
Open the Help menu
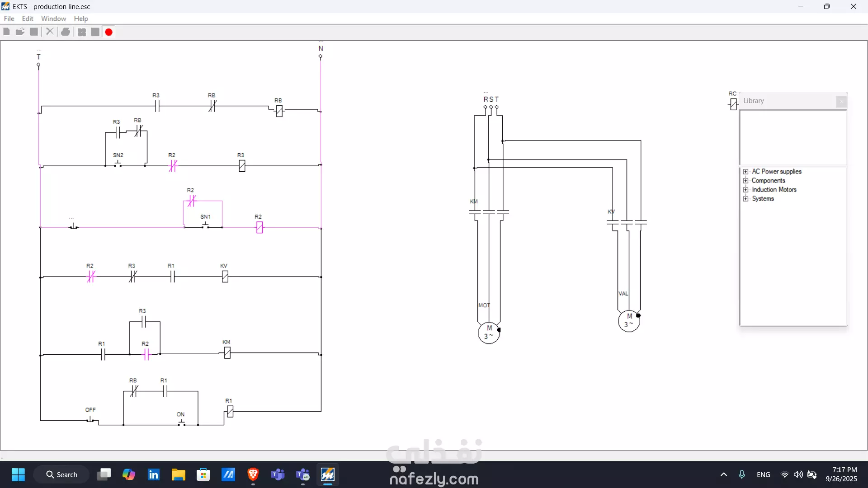[81, 19]
